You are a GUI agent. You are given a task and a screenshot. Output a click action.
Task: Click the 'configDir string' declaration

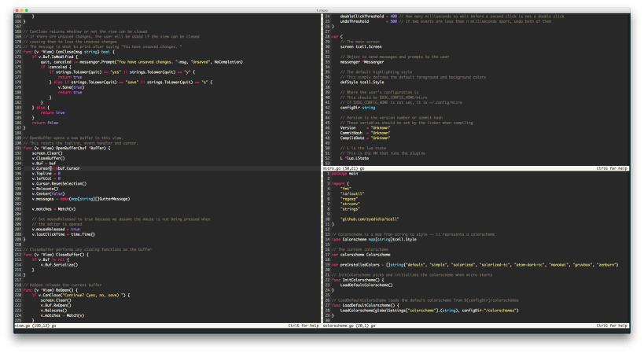pos(357,108)
